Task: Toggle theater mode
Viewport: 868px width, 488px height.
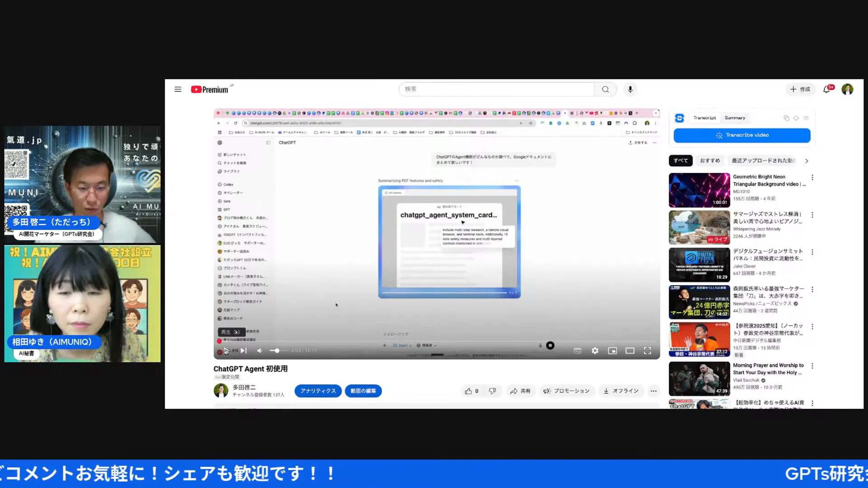Action: click(x=630, y=351)
